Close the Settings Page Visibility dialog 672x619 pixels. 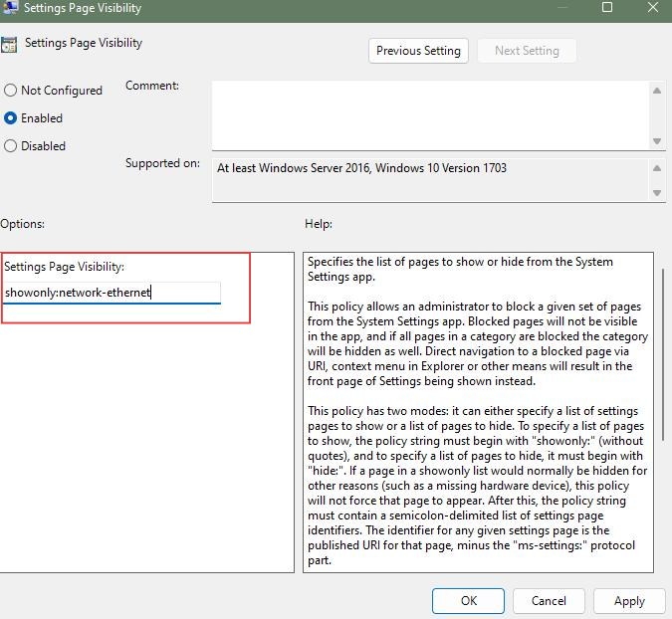click(x=652, y=8)
